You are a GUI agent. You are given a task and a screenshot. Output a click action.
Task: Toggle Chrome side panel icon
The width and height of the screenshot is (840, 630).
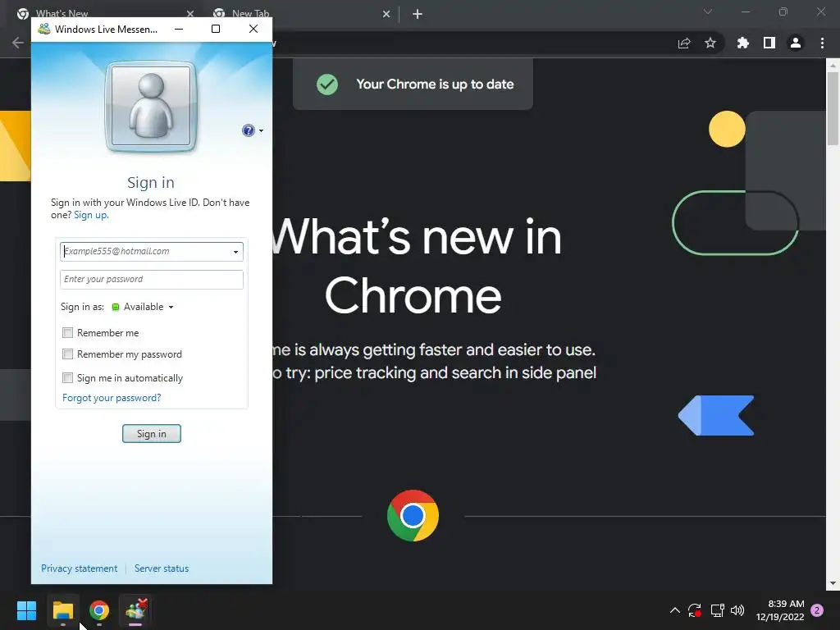[769, 43]
